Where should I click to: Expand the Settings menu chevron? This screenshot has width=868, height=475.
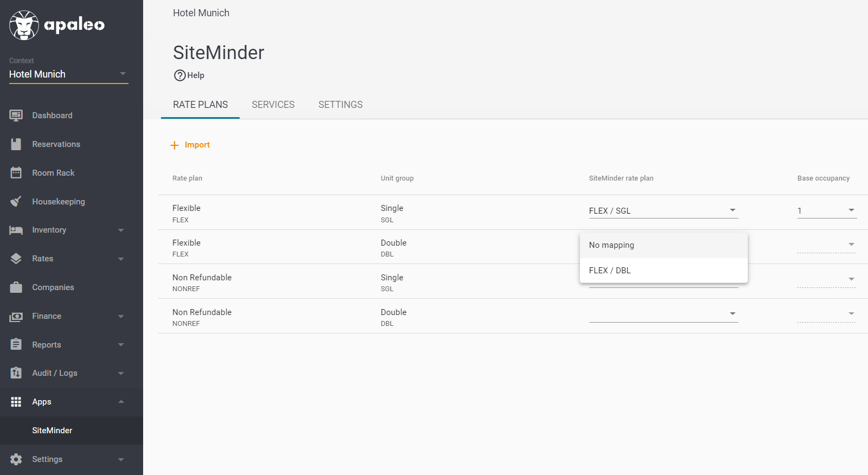pyautogui.click(x=121, y=460)
